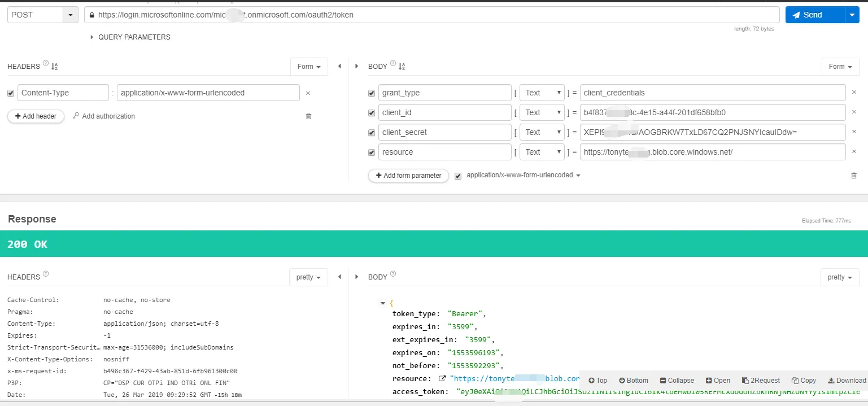The height and width of the screenshot is (406, 868).
Task: Click the 2Request button in response toolbar
Action: [761, 381]
